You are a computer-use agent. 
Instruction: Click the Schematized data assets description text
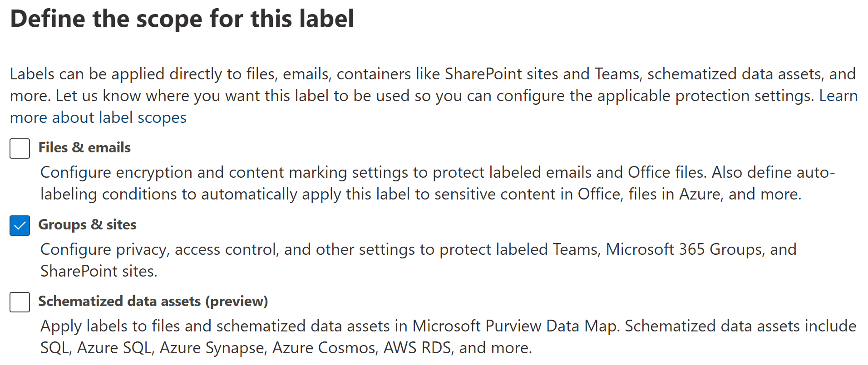[409, 336]
